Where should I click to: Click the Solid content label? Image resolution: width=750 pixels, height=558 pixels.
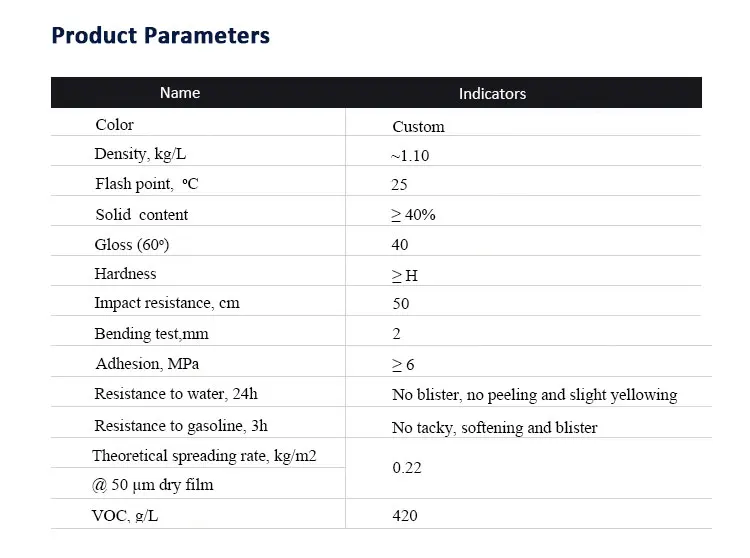pos(142,215)
